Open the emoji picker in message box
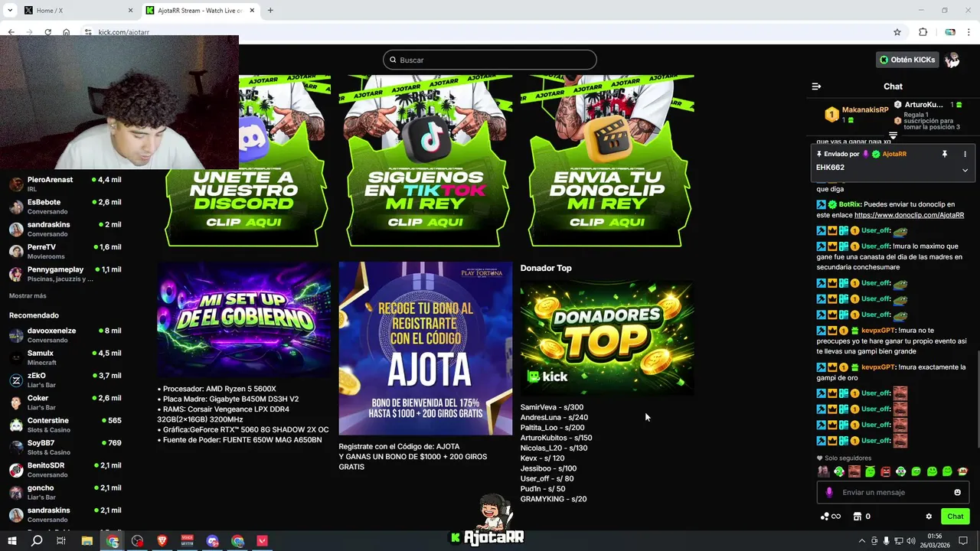Screen dimensions: 980x551 click(x=957, y=492)
